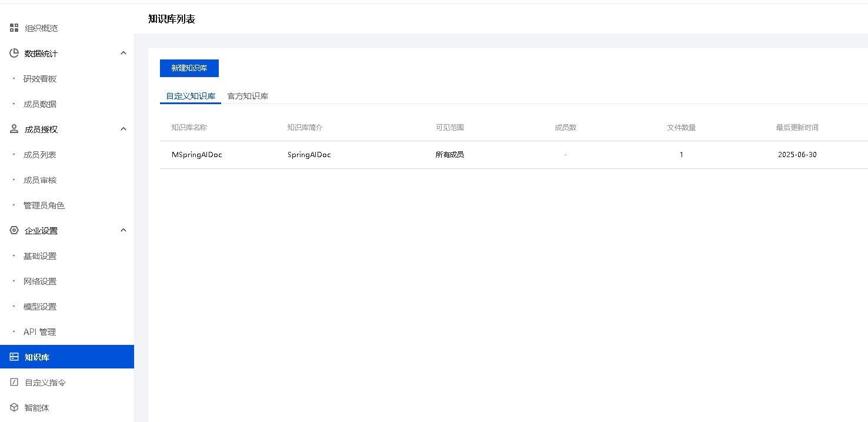
Task: Click the 知识库列表 page title
Action: tap(172, 19)
